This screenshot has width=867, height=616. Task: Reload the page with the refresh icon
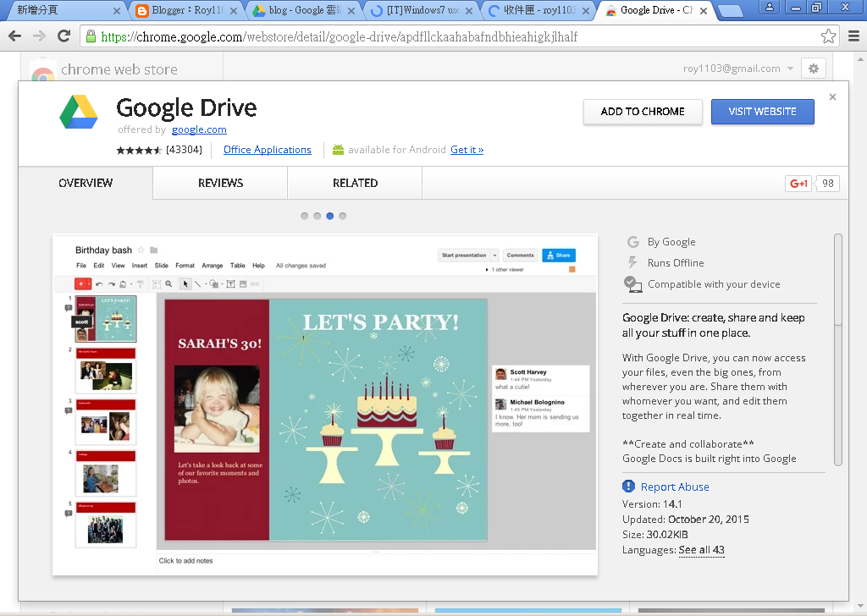coord(64,36)
